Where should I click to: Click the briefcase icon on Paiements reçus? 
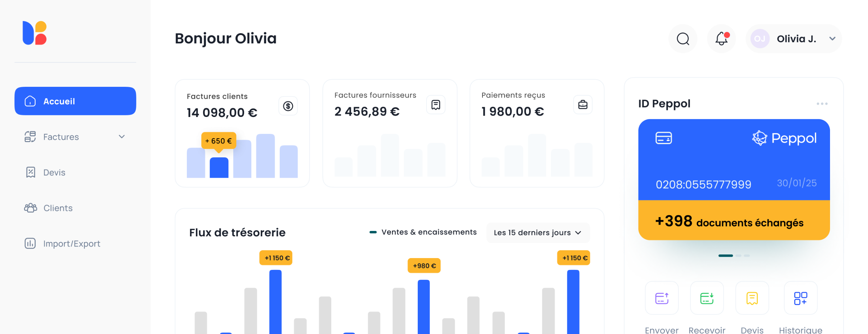(583, 105)
